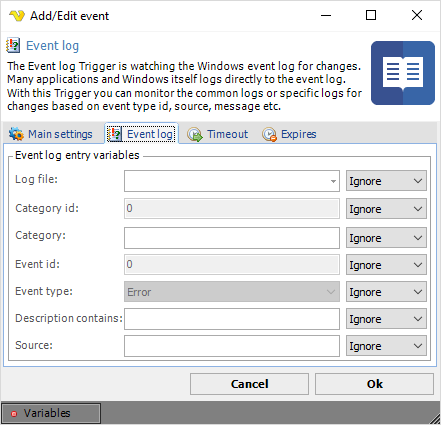
Task: Open the Log file combo box arrow
Action: pyautogui.click(x=333, y=181)
